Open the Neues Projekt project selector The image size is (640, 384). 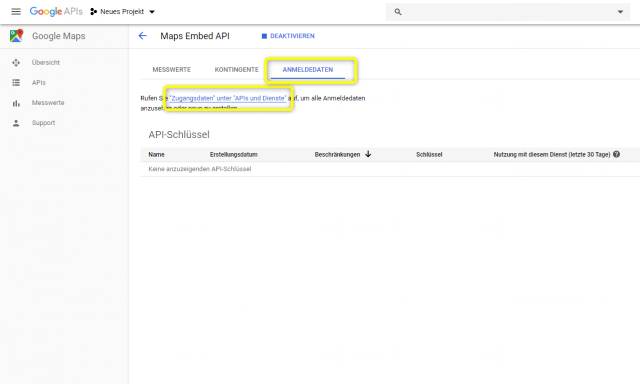coord(122,11)
